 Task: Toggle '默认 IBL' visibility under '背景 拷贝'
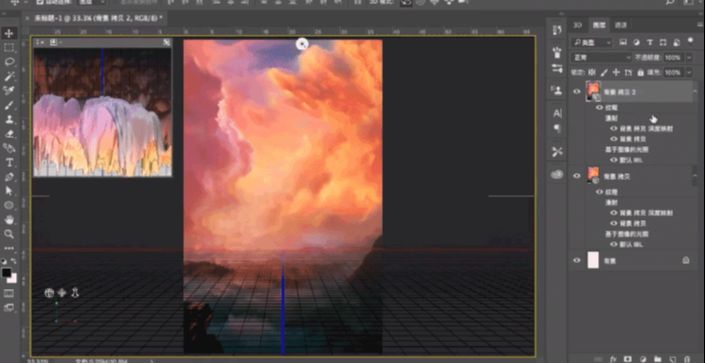point(614,244)
